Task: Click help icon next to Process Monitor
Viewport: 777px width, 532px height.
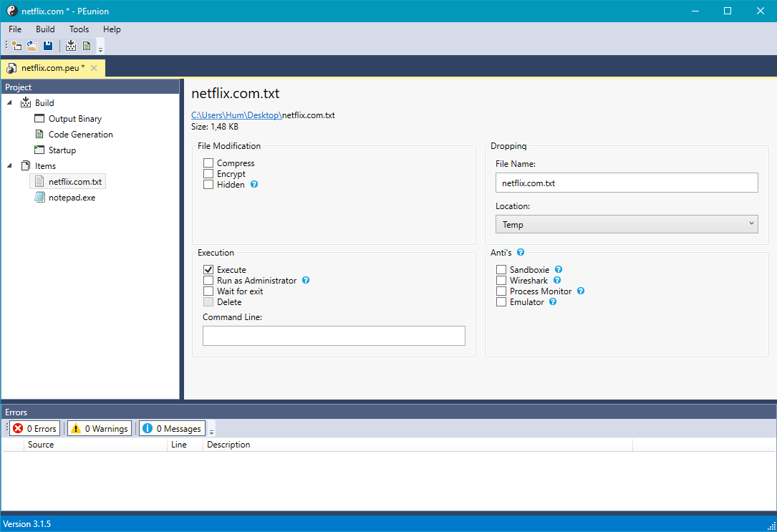Action: click(x=581, y=291)
